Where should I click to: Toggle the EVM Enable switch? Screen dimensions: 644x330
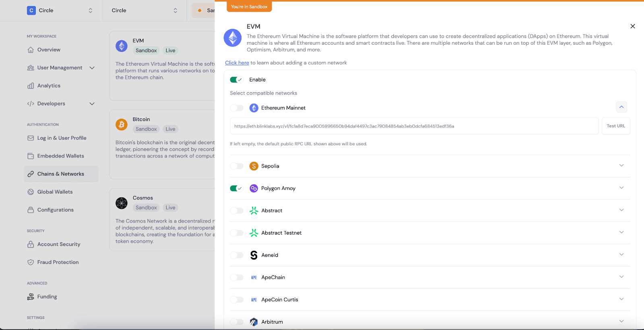click(236, 80)
